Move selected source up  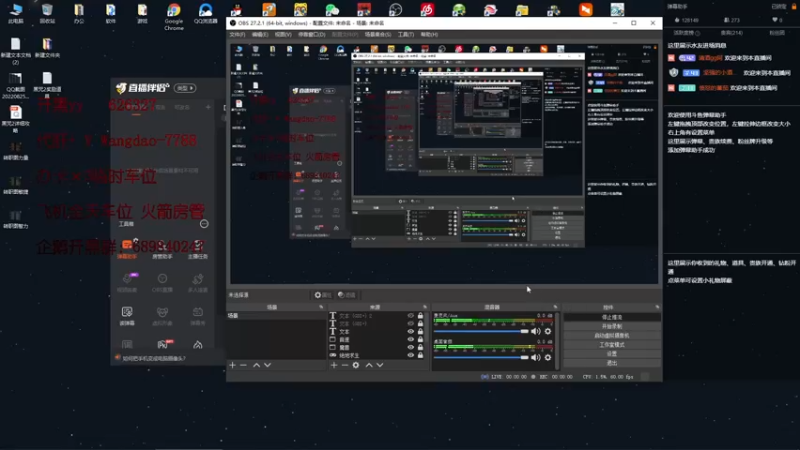pos(369,365)
